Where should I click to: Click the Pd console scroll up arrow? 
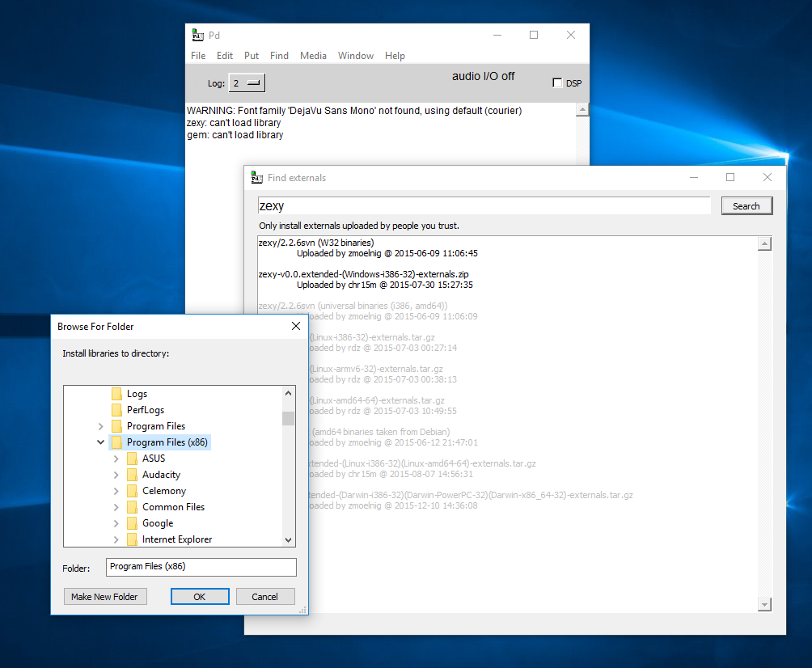pos(582,110)
